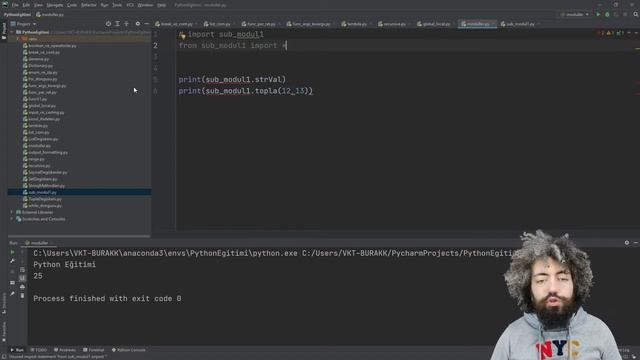
Task: Open the Run menu
Action: tap(104, 5)
